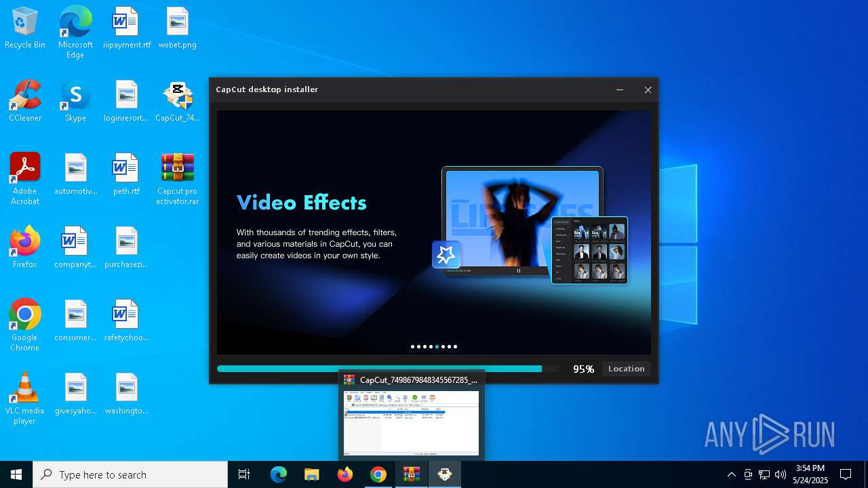868x488 pixels.
Task: Show hidden system tray icons
Action: tap(731, 474)
